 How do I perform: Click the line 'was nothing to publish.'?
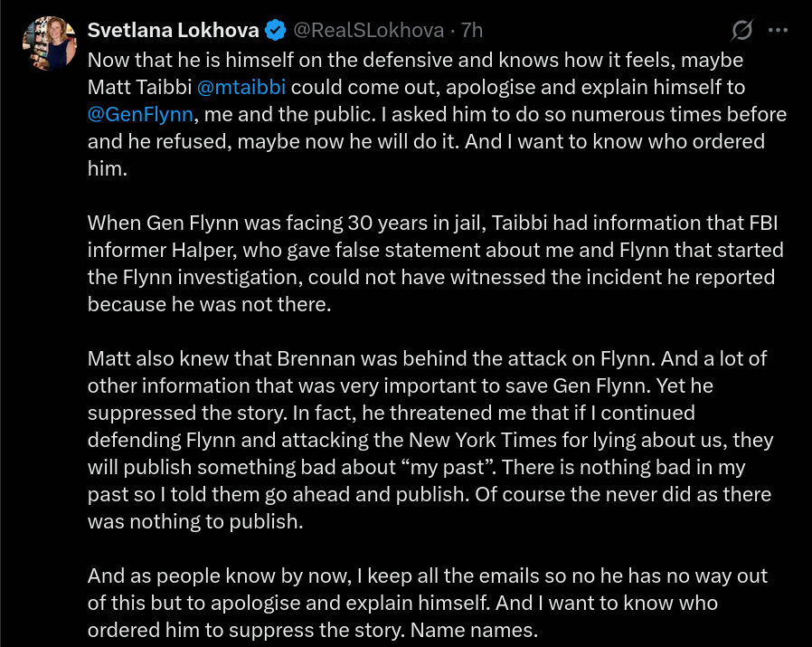click(195, 521)
